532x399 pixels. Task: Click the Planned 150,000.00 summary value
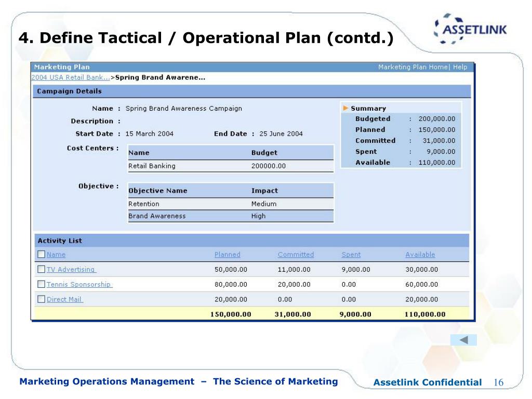(x=436, y=129)
